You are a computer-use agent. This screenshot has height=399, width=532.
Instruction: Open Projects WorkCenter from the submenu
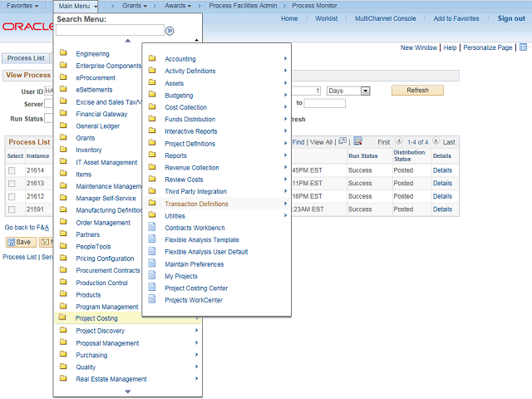click(x=193, y=300)
